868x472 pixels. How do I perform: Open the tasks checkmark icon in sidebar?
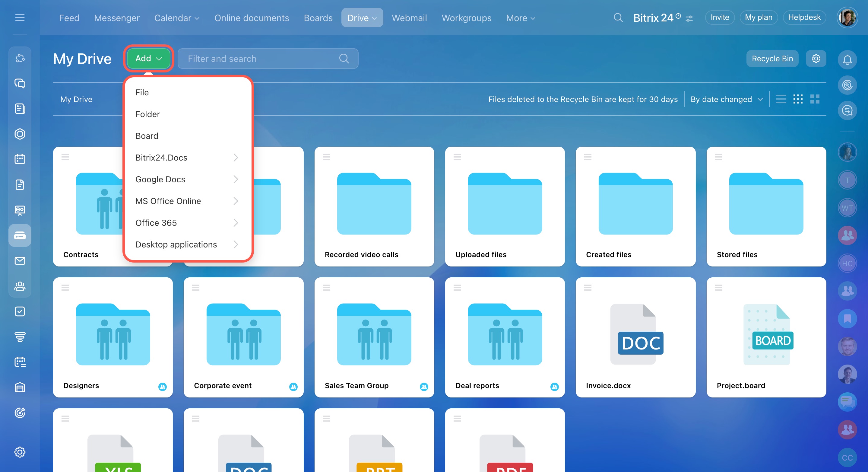(20, 311)
